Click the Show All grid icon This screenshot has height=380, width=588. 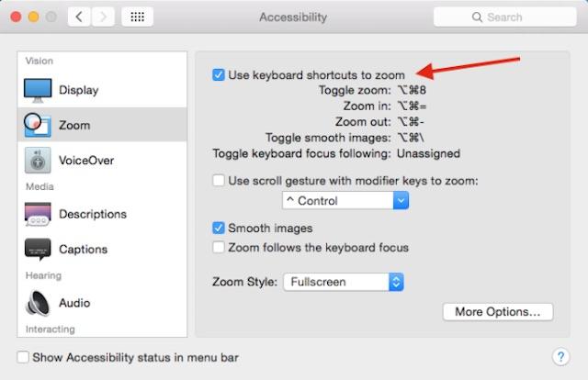point(137,17)
